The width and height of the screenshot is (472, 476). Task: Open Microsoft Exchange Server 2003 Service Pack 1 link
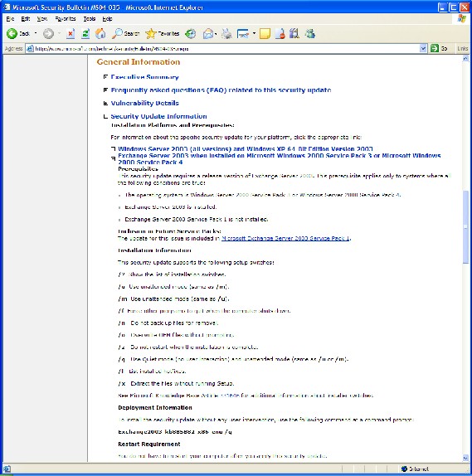285,239
